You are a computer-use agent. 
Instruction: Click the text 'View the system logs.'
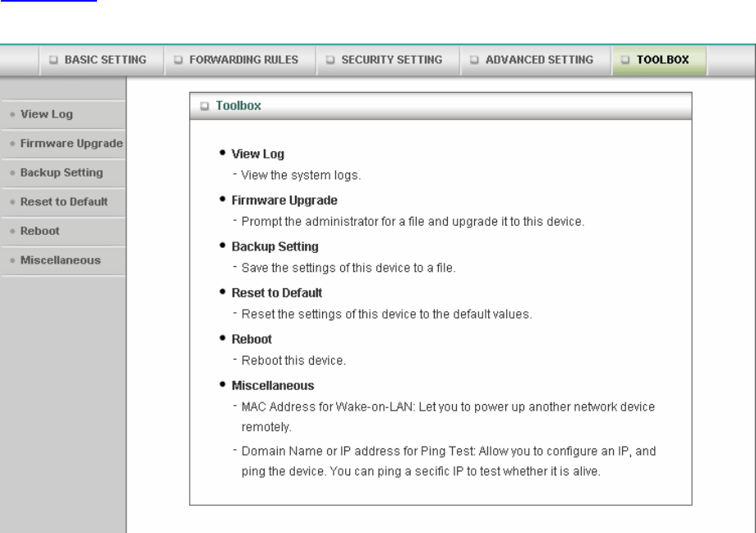pyautogui.click(x=301, y=176)
